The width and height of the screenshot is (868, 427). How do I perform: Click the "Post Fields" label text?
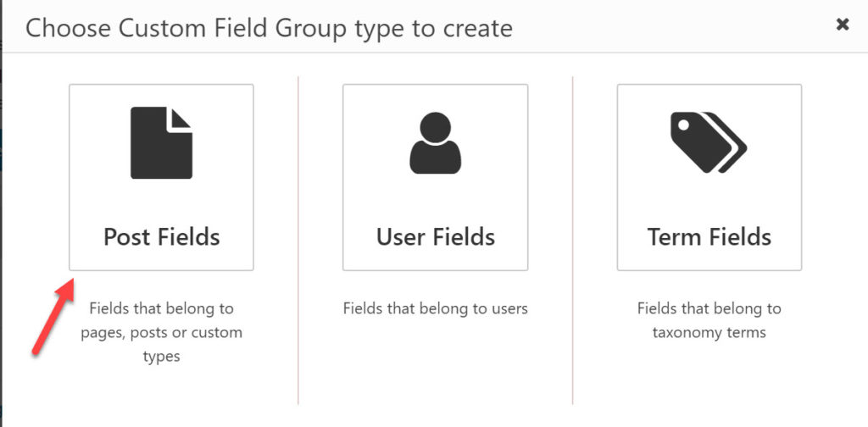[161, 236]
